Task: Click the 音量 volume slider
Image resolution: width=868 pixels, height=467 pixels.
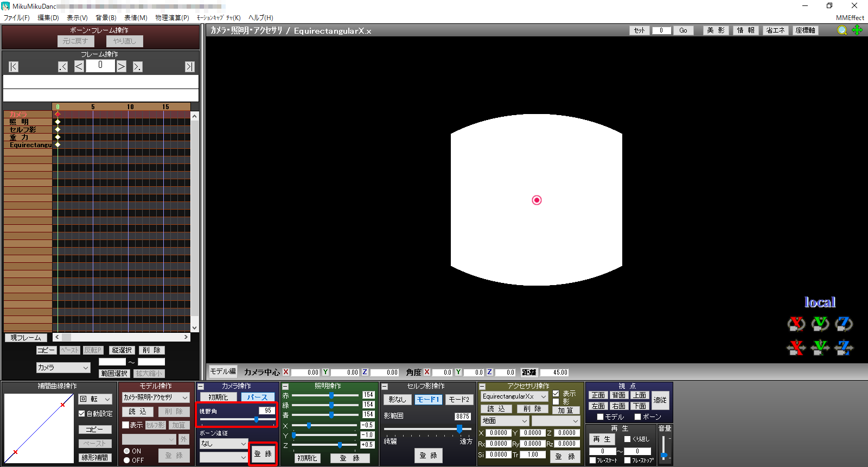Action: coord(664,449)
